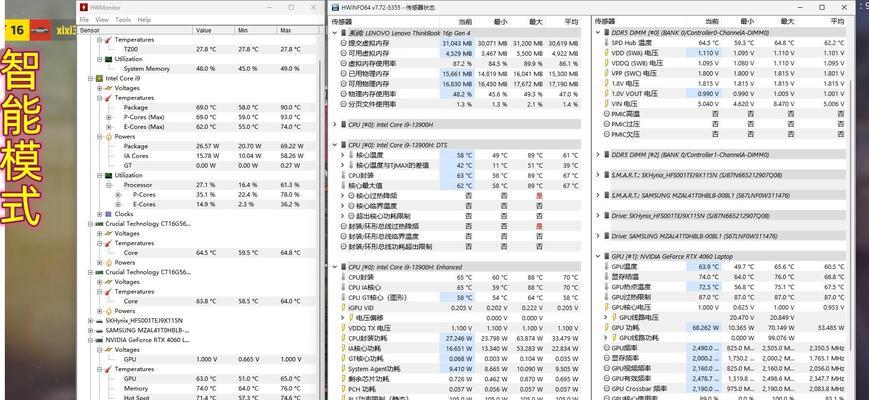Expand the GPU线路电压 row
Image resolution: width=869 pixels, height=400 pixels.
click(606, 317)
